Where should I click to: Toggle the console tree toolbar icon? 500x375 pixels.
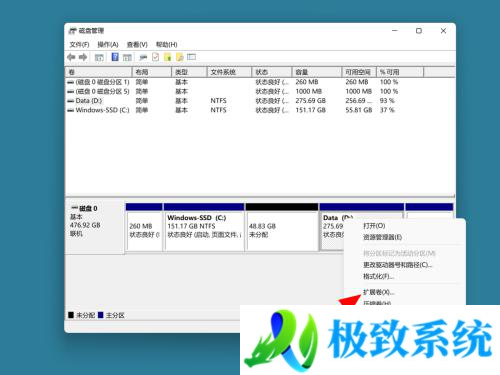pos(99,57)
